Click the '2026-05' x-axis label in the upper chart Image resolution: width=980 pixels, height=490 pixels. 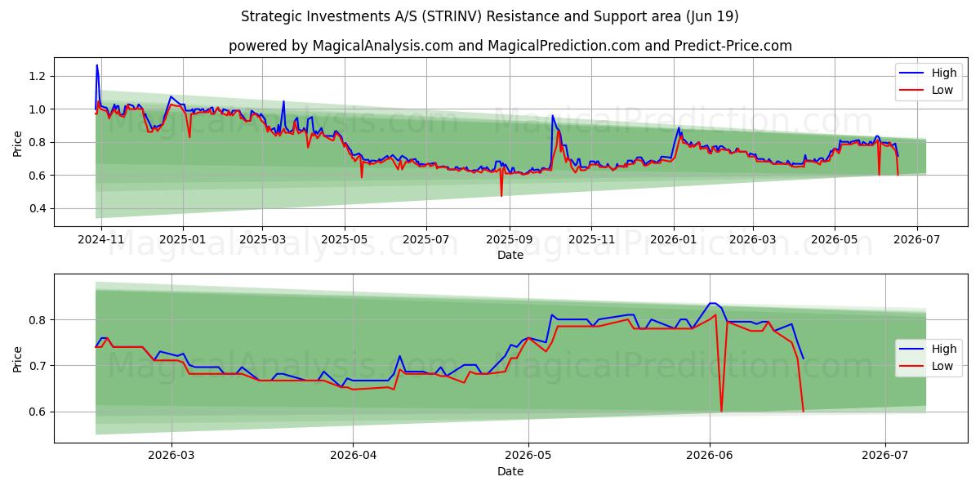(835, 241)
